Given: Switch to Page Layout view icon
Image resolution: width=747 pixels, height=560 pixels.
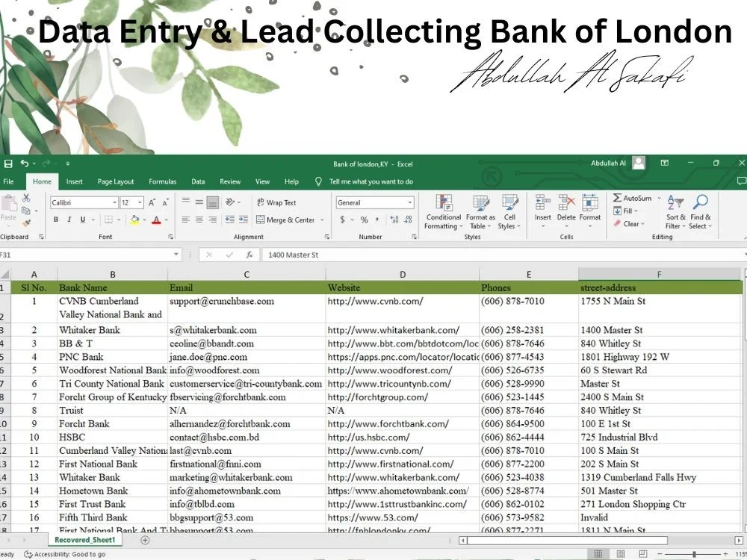Looking at the screenshot, I should tap(621, 554).
